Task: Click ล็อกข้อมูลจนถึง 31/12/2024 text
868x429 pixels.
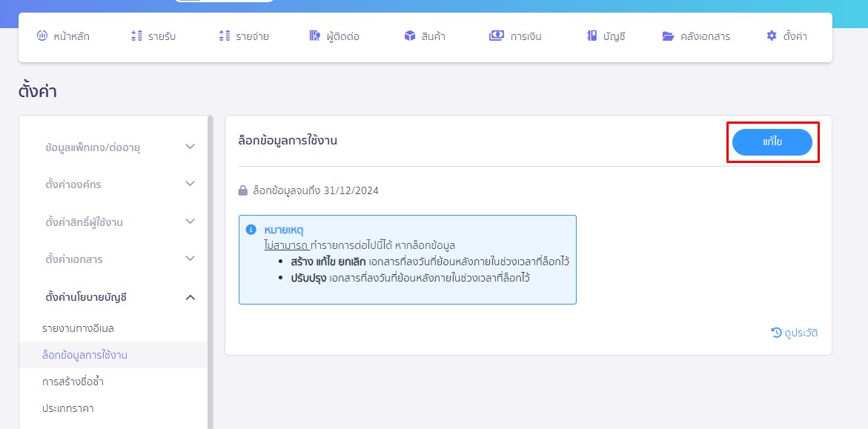Action: click(x=316, y=191)
